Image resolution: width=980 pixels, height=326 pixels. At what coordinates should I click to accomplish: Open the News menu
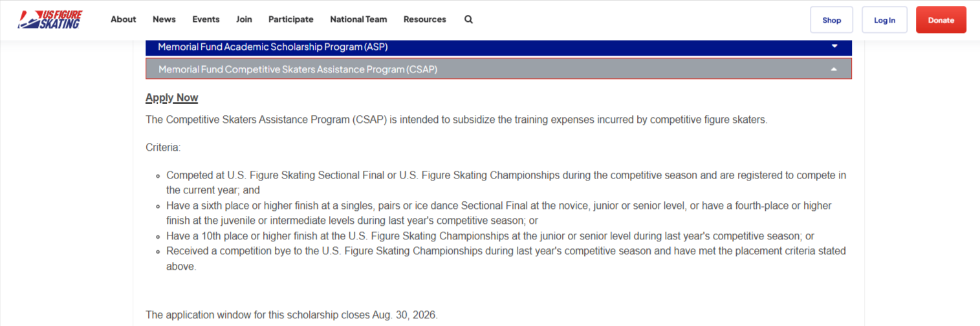164,19
